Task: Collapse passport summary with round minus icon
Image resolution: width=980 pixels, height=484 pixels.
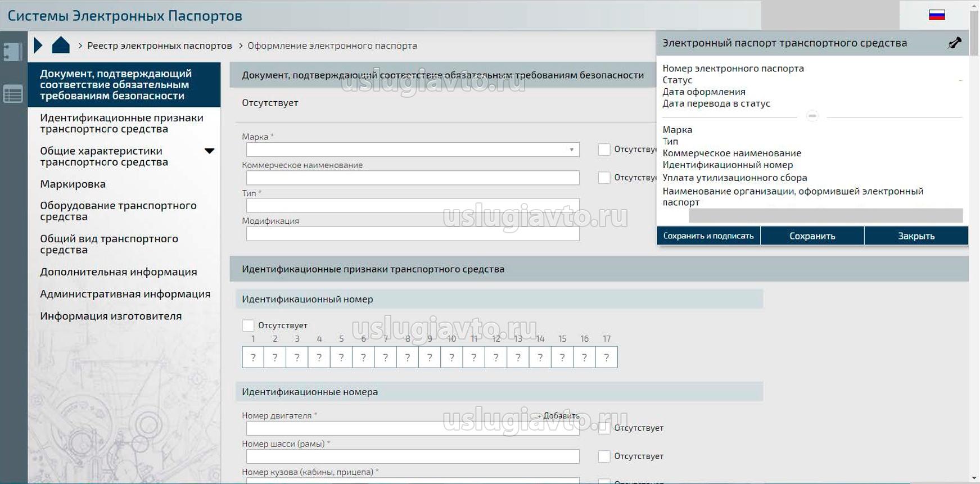Action: click(x=812, y=116)
